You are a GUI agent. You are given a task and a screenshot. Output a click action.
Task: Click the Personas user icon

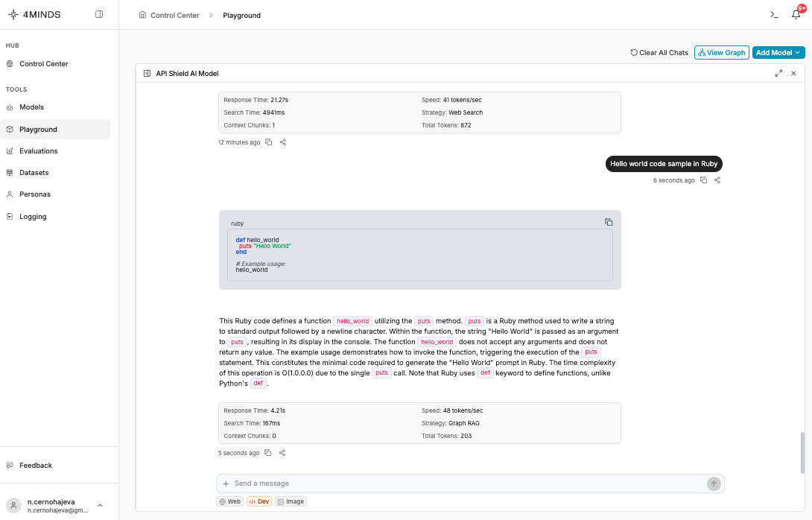coord(10,194)
